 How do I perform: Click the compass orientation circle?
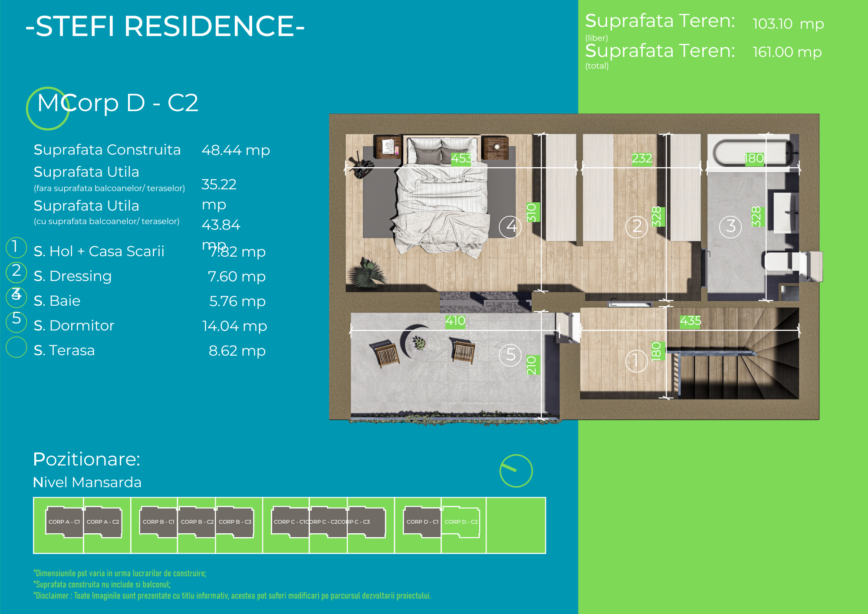coord(516,471)
